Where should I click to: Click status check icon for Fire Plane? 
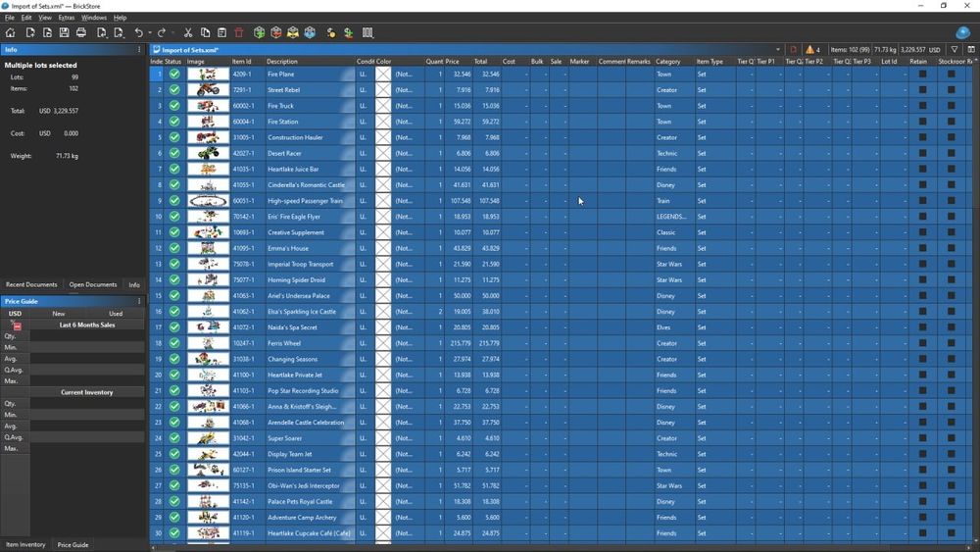pyautogui.click(x=174, y=74)
